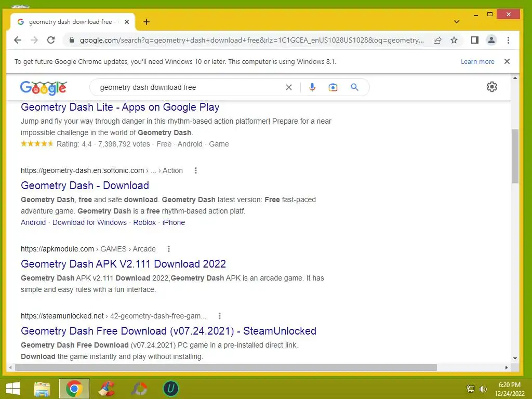Open Geometry Dash APK V2.111 Download result

(x=123, y=264)
